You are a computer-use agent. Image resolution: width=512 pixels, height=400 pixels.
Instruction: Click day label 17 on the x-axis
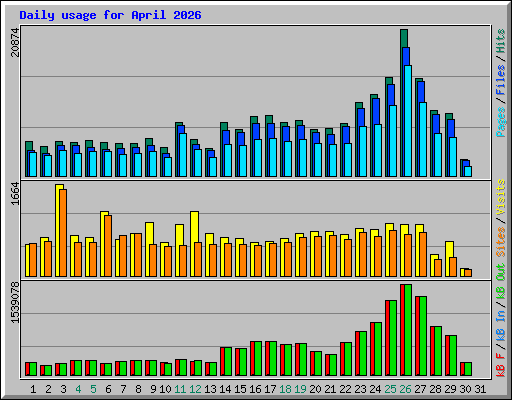pos(270,389)
